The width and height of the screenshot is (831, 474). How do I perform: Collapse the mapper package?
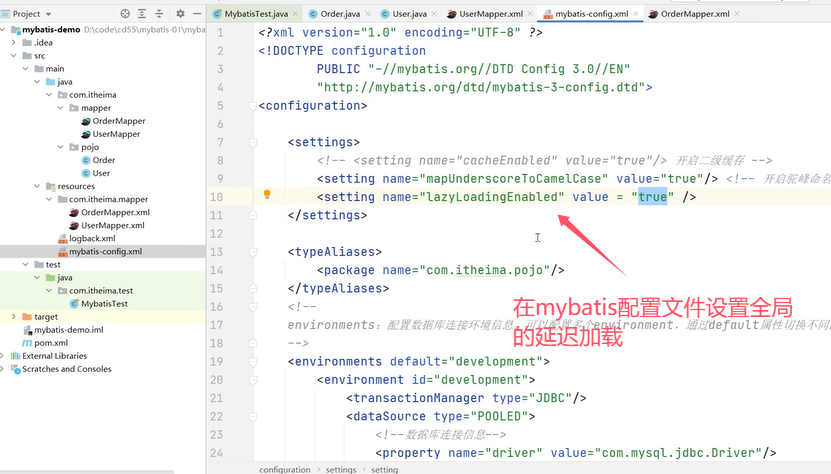click(x=60, y=108)
